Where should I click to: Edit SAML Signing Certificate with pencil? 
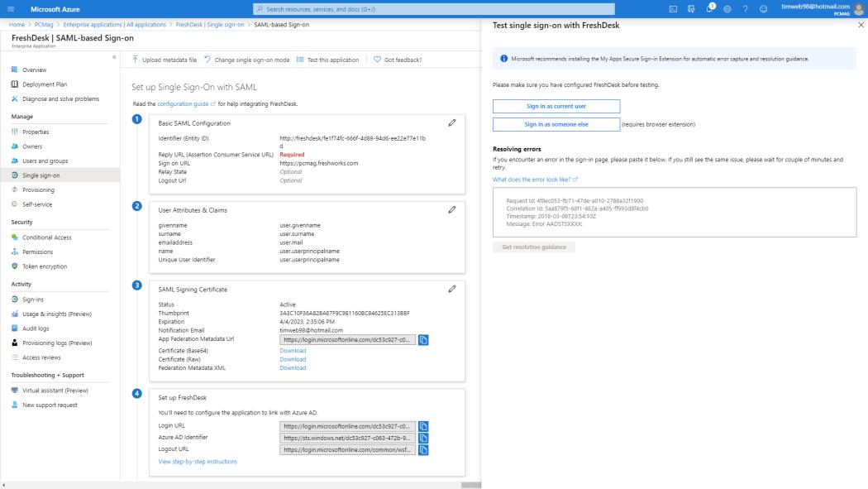tap(451, 289)
